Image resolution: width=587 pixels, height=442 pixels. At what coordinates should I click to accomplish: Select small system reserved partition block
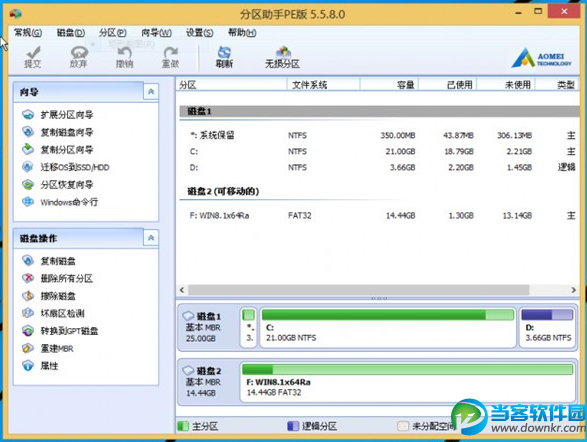248,328
